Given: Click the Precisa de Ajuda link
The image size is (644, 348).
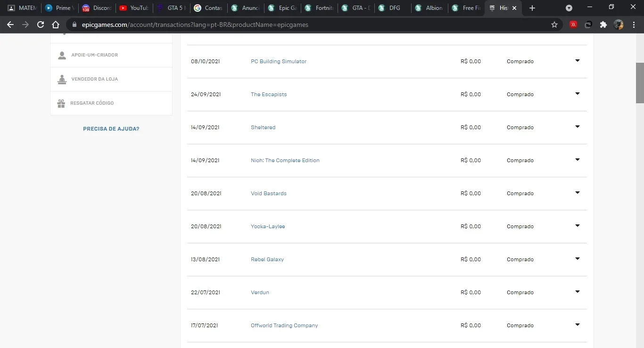Looking at the screenshot, I should tap(111, 129).
